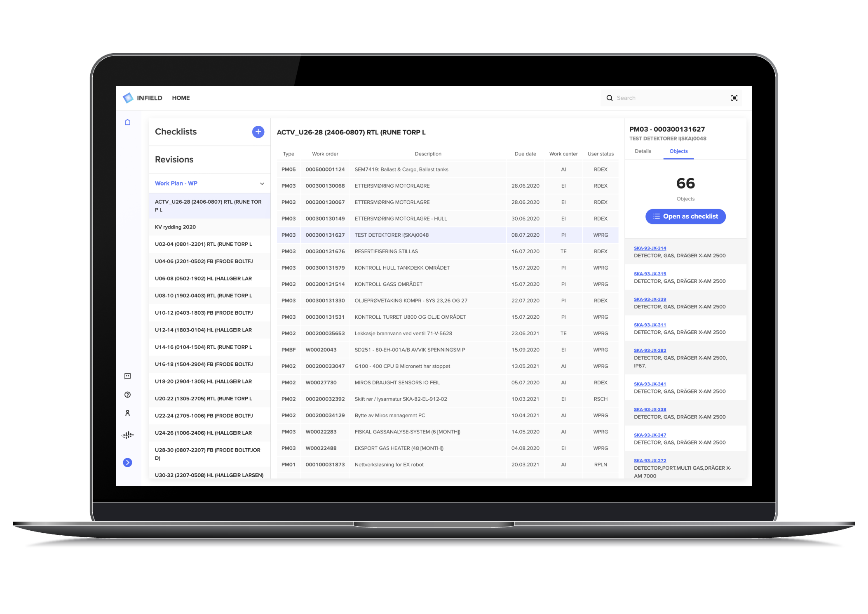This screenshot has height=614, width=868.
Task: Select revision U04-06 (2201-0502) FB
Action: 209,261
